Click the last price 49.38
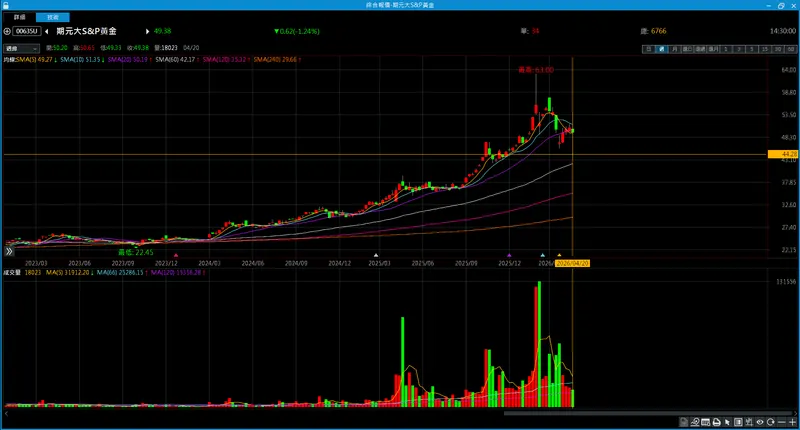800x430 pixels. (x=162, y=31)
